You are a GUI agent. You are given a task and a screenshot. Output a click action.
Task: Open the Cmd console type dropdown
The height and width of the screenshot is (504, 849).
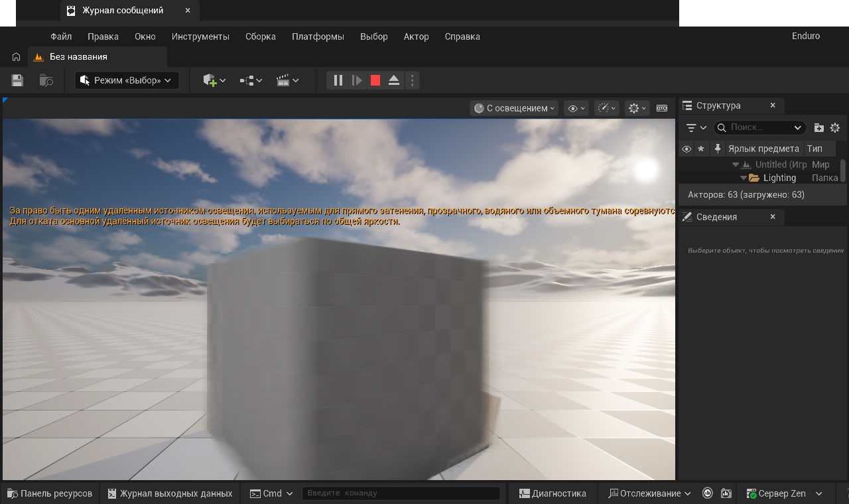tap(271, 493)
